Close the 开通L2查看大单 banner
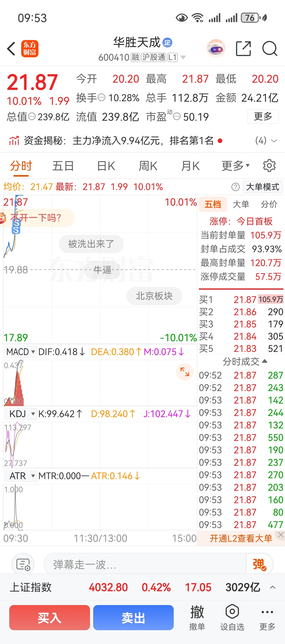This screenshot has height=644, width=285. coord(281,535)
